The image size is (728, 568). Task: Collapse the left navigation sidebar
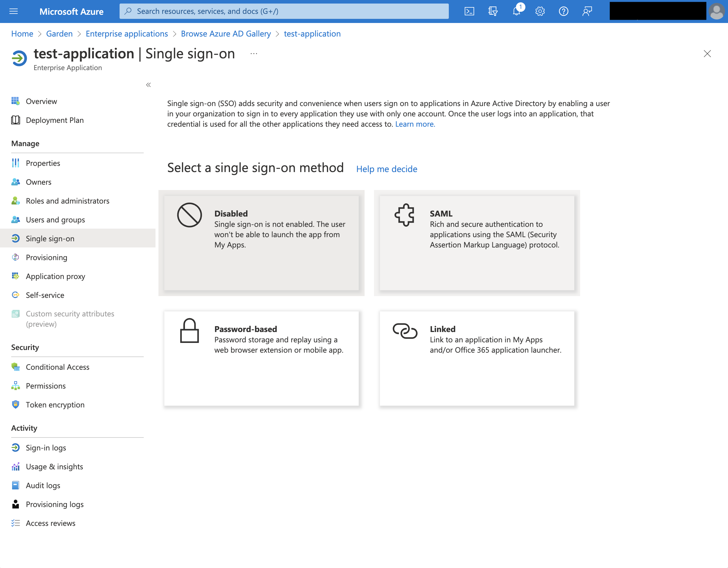[x=148, y=85]
